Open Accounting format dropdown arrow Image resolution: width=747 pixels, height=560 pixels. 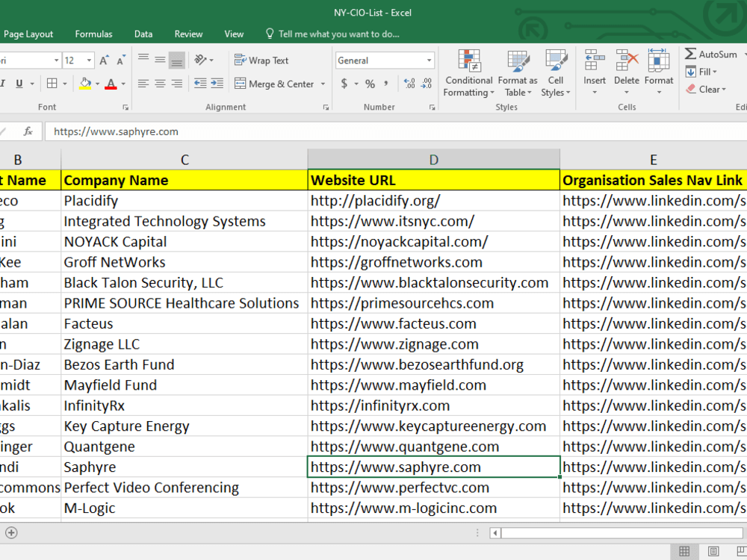click(356, 84)
